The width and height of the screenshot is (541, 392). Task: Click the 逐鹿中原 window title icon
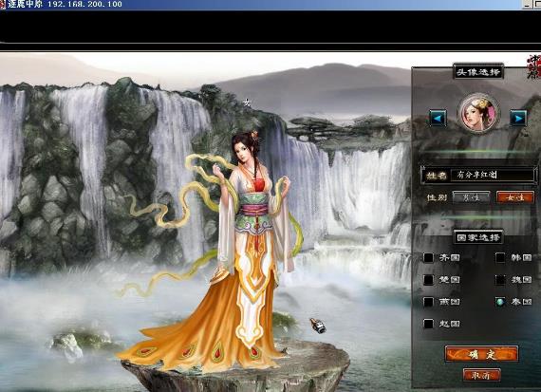coord(3,4)
